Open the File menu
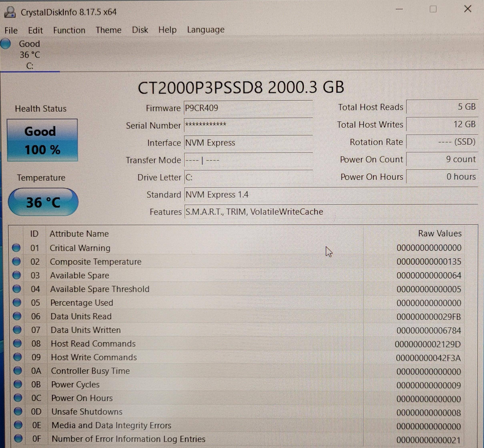The image size is (484, 448). click(11, 31)
